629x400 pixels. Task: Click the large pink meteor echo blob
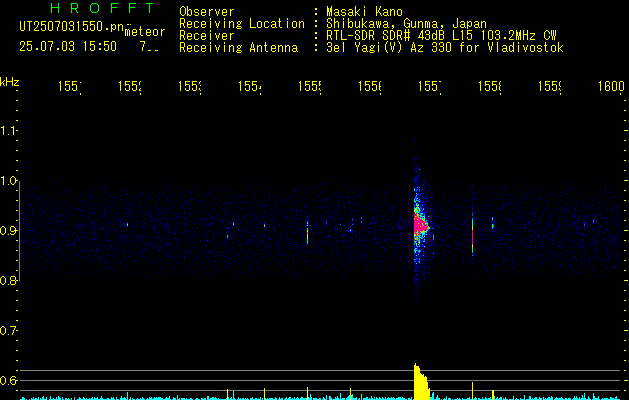[420, 225]
